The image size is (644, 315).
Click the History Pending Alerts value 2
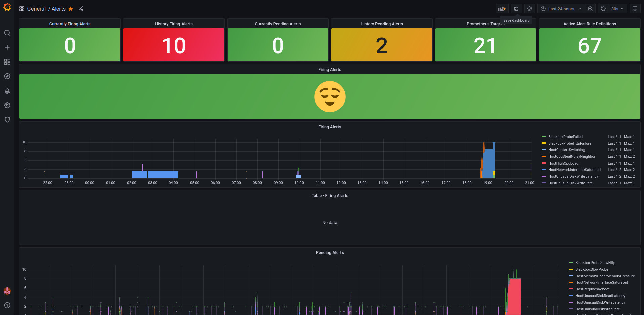click(382, 45)
